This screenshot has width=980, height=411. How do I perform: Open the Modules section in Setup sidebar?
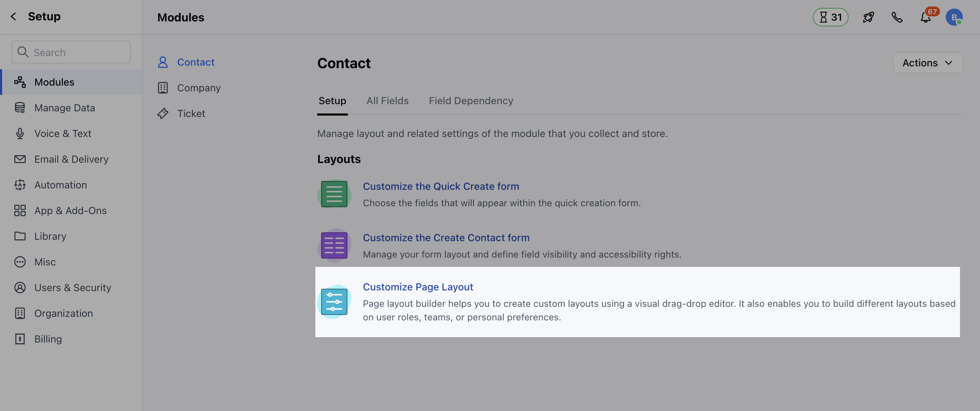(x=54, y=82)
